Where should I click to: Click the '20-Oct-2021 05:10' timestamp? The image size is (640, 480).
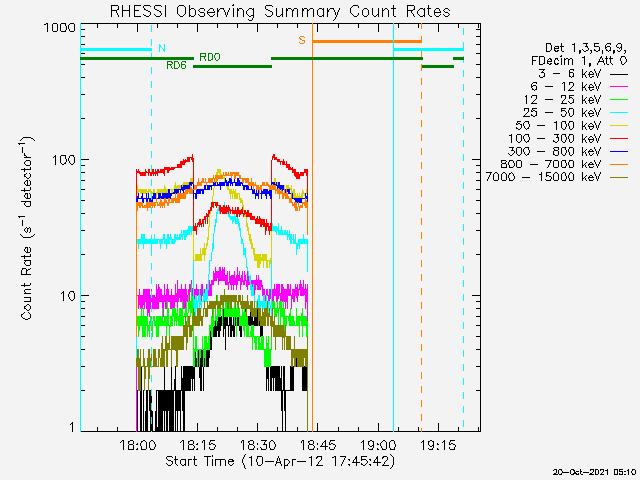(x=594, y=472)
